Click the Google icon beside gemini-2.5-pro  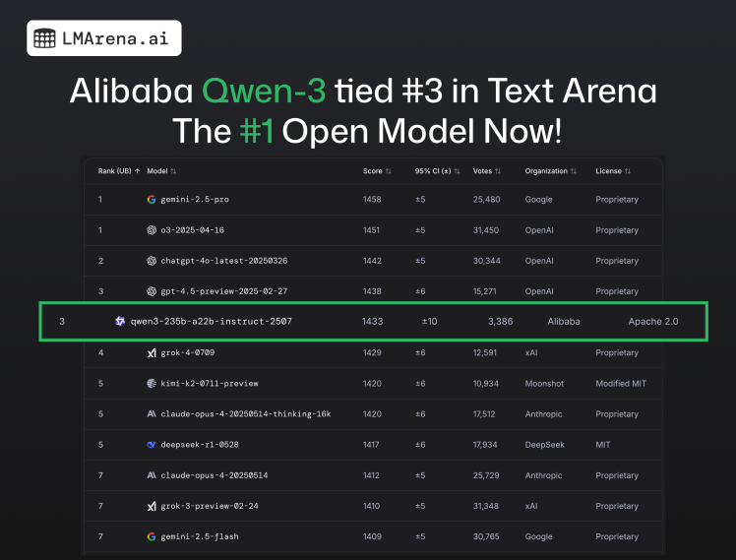click(x=152, y=200)
